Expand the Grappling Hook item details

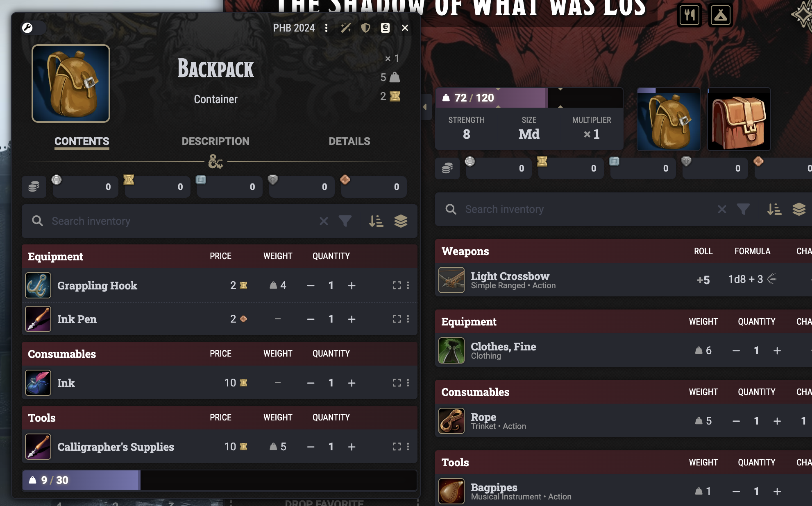(397, 285)
